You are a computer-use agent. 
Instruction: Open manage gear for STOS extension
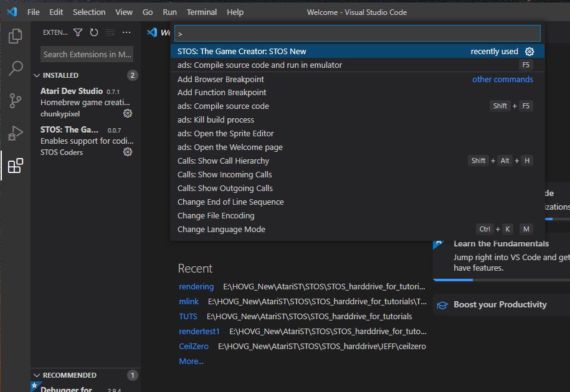point(128,152)
